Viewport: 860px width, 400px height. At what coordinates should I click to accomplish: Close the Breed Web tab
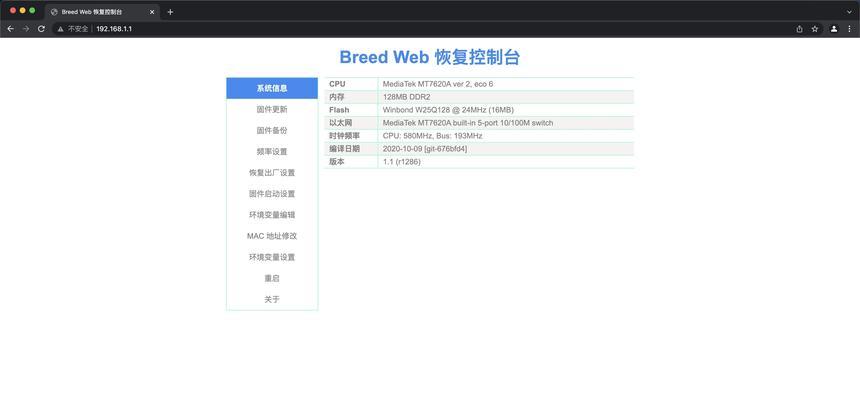pos(152,12)
